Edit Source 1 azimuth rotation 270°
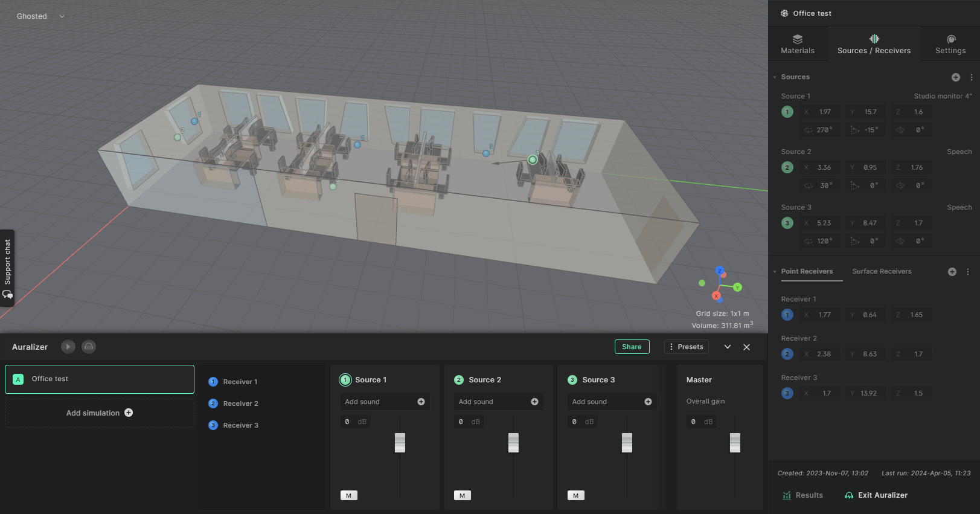 click(819, 130)
